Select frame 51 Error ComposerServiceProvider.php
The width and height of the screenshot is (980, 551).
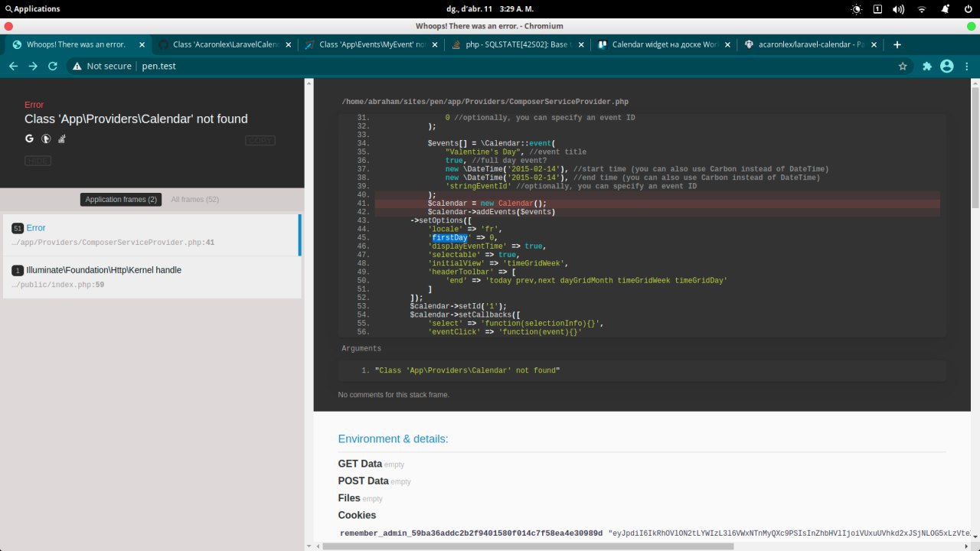151,235
